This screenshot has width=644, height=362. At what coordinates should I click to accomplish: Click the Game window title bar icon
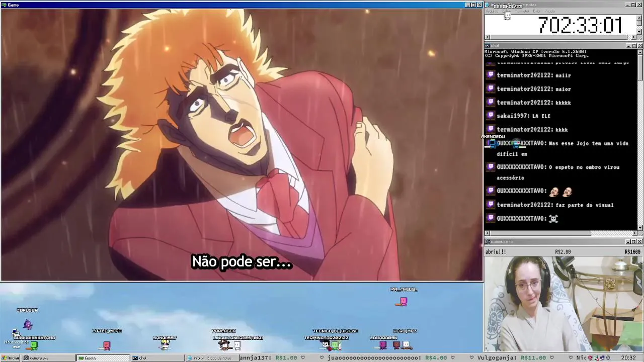pos(4,5)
